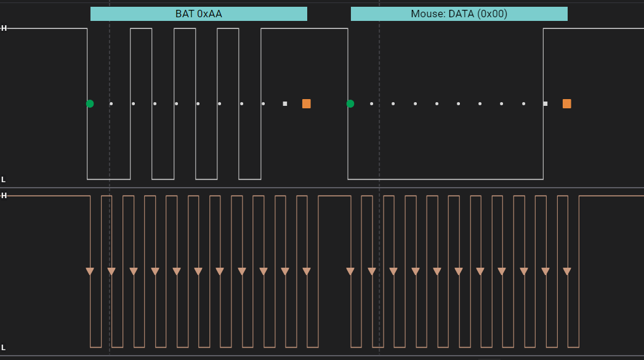Select the Mouse: DATA (0x00) frame bubble
Image resolution: width=644 pixels, height=360 pixels.
[459, 14]
